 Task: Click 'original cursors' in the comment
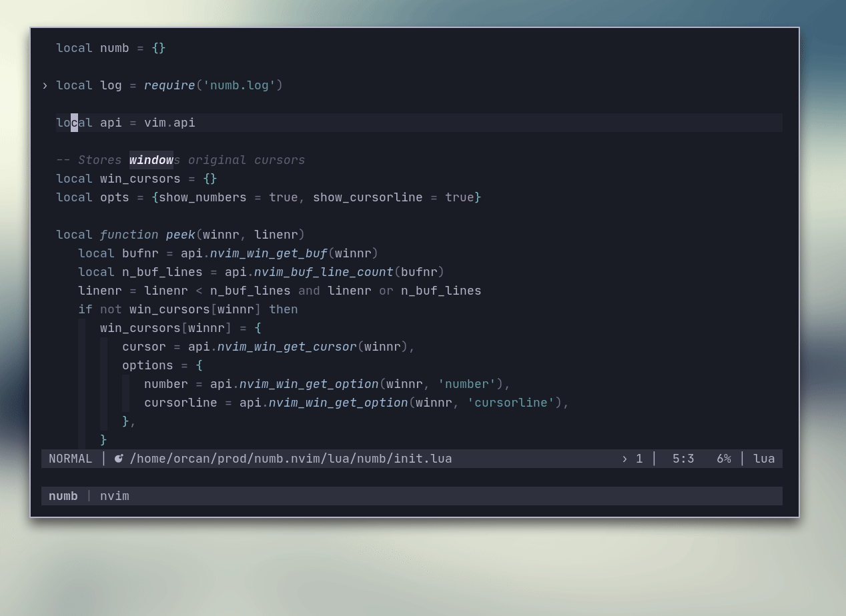(247, 160)
